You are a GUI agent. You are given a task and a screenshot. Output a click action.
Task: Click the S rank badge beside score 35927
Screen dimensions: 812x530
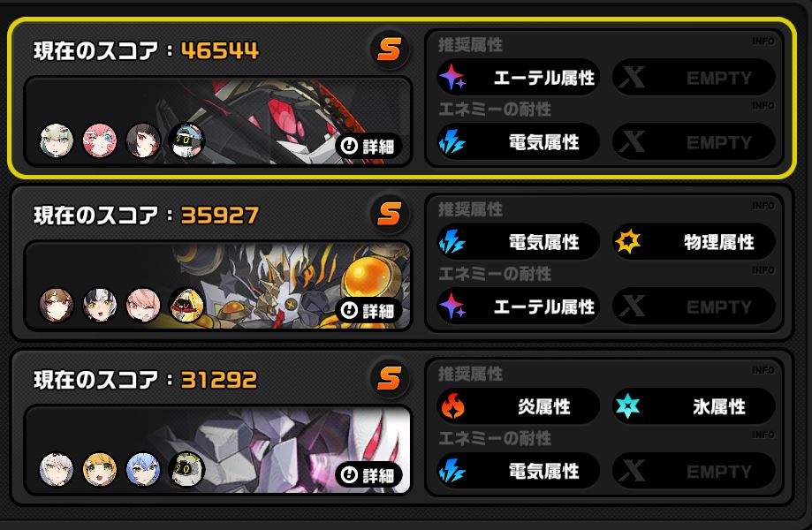coord(390,214)
